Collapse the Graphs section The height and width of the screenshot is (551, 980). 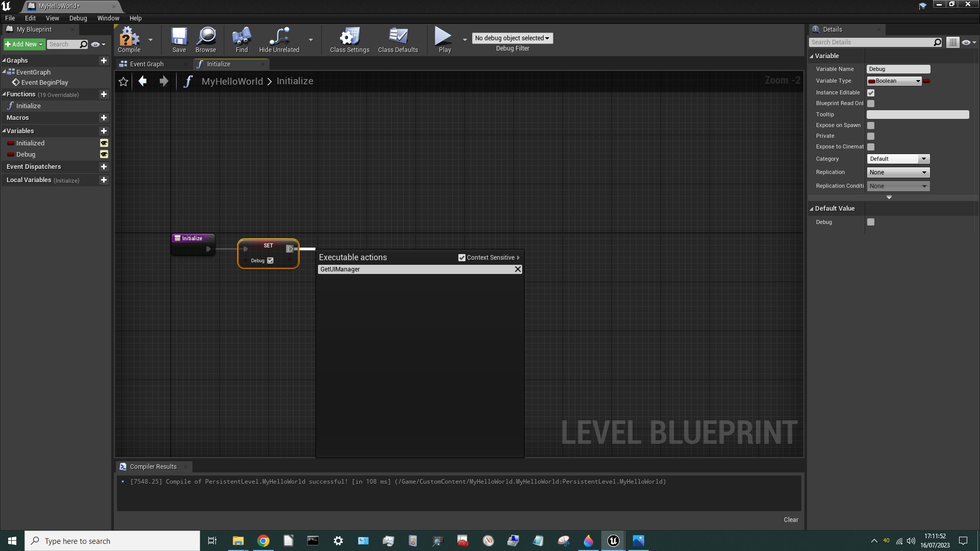(x=4, y=60)
